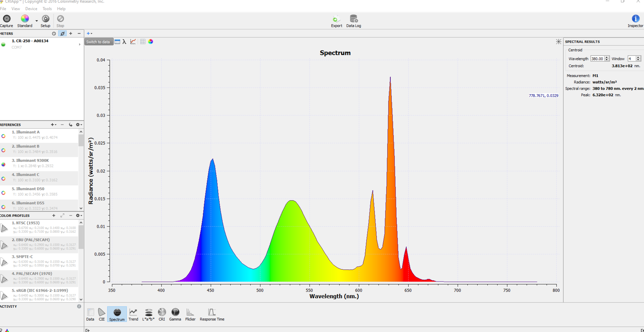This screenshot has height=332, width=644.
Task: Open the References settings gear dropdown
Action: [79, 125]
